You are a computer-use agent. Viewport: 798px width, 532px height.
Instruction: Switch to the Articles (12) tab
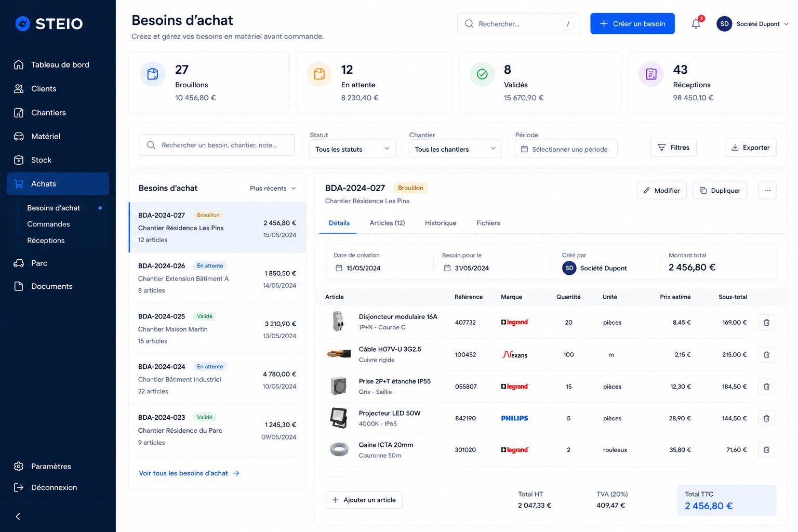pyautogui.click(x=387, y=223)
